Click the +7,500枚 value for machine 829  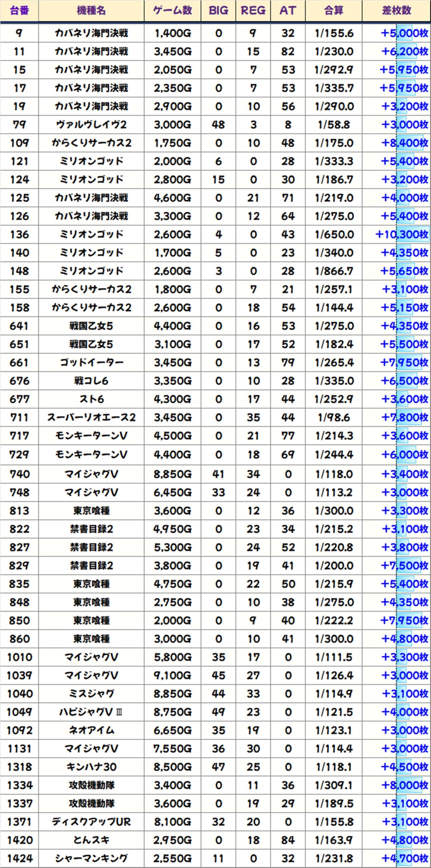[405, 566]
